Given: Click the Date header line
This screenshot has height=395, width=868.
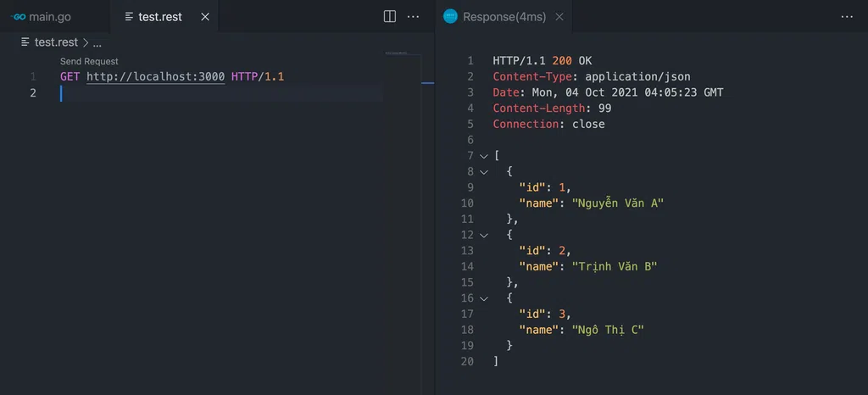Looking at the screenshot, I should 608,92.
